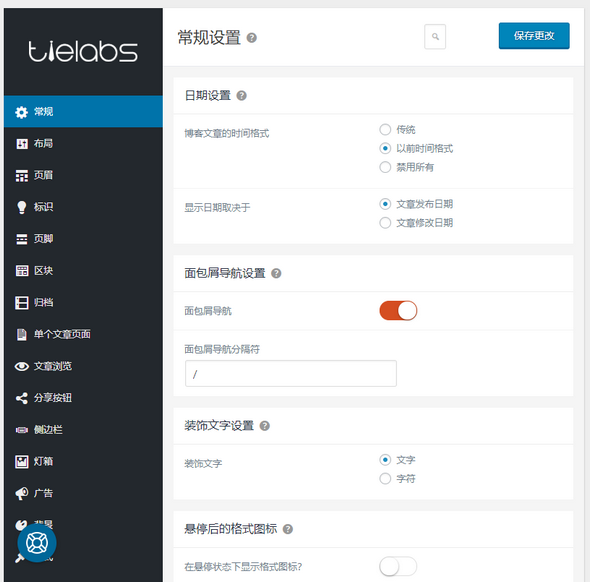The image size is (590, 582).
Task: Select 文章修改日期 radio option
Action: pos(385,223)
